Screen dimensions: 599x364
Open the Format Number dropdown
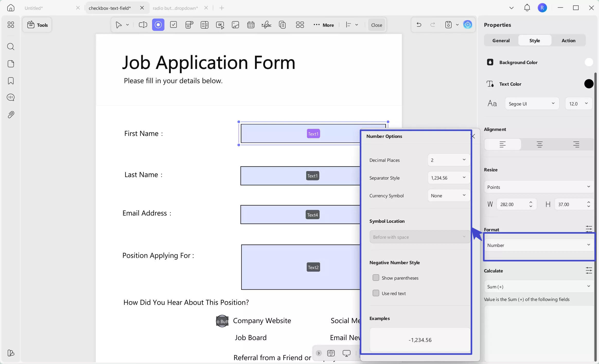(539, 245)
